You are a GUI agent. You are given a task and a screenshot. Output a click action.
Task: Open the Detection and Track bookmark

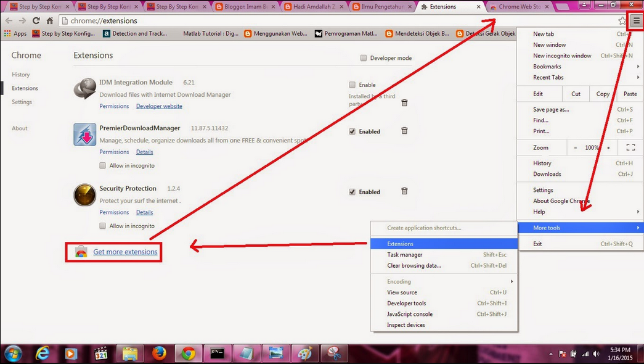tap(135, 34)
